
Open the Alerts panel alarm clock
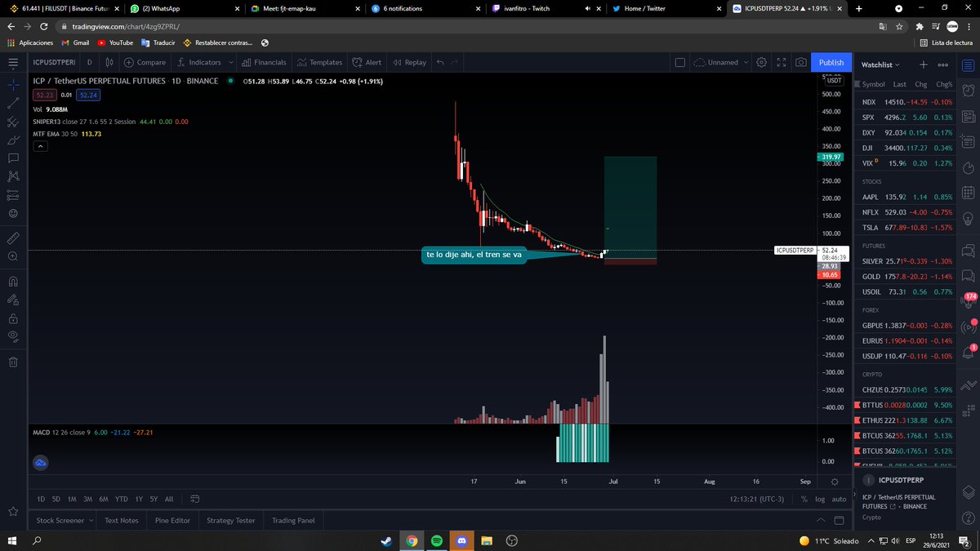968,91
